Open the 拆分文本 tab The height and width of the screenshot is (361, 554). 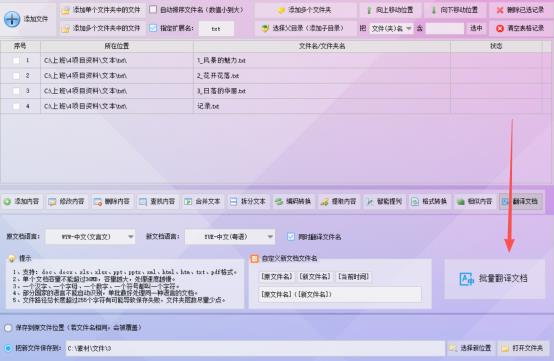pos(248,202)
